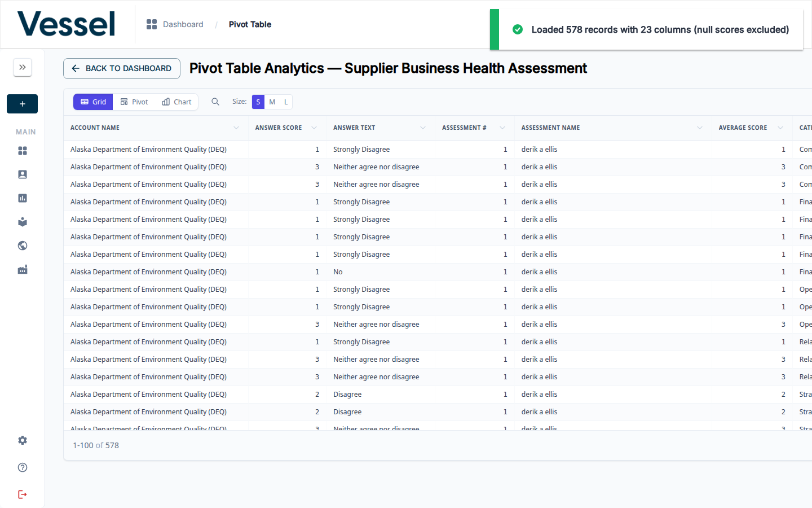Expand the sidebar with double-chevron button
The image size is (812, 508).
(x=23, y=67)
